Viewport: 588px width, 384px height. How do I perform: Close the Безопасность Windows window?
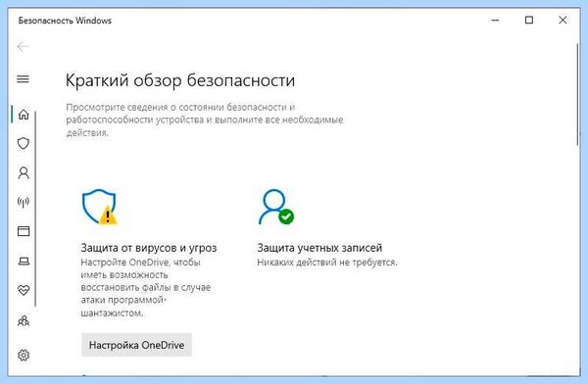(x=563, y=21)
